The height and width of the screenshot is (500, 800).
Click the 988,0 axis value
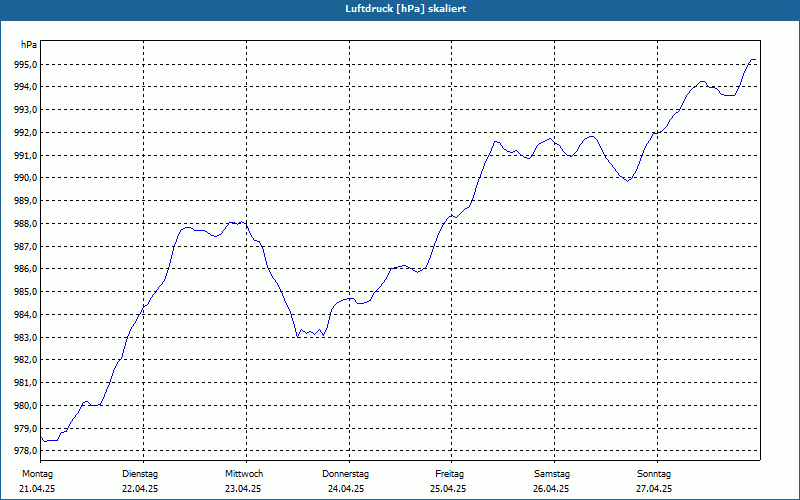click(x=24, y=224)
